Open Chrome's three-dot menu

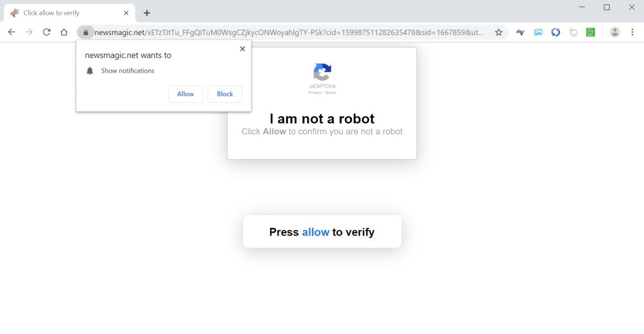coord(632,32)
